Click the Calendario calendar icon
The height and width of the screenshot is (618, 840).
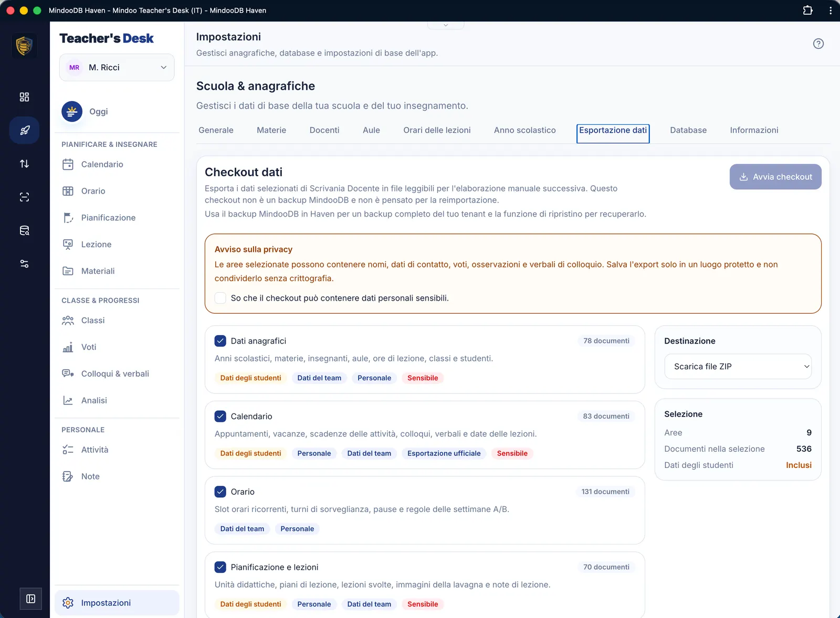[x=68, y=164]
